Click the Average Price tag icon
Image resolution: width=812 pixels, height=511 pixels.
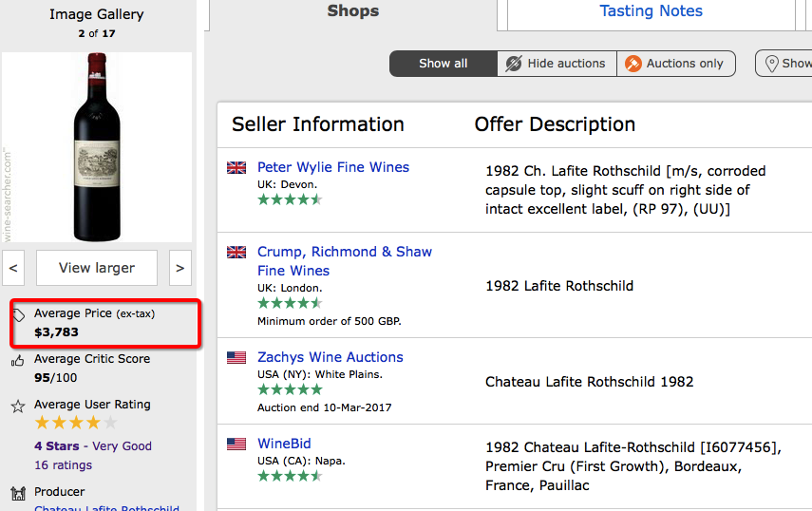19,315
